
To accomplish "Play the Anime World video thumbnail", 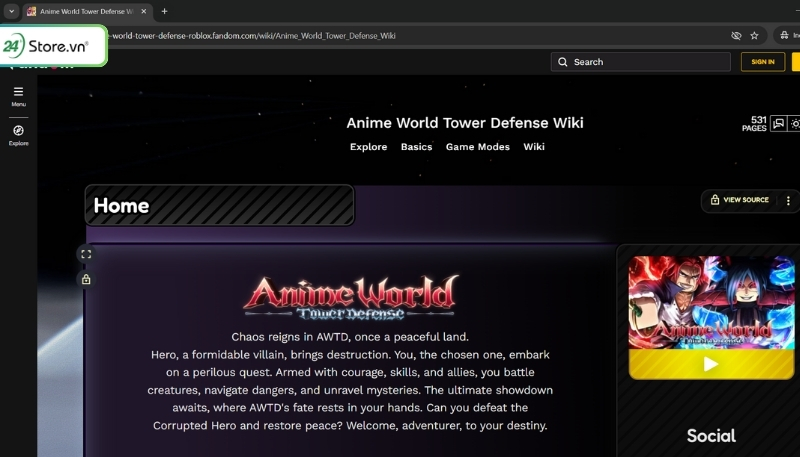I will pos(711,364).
